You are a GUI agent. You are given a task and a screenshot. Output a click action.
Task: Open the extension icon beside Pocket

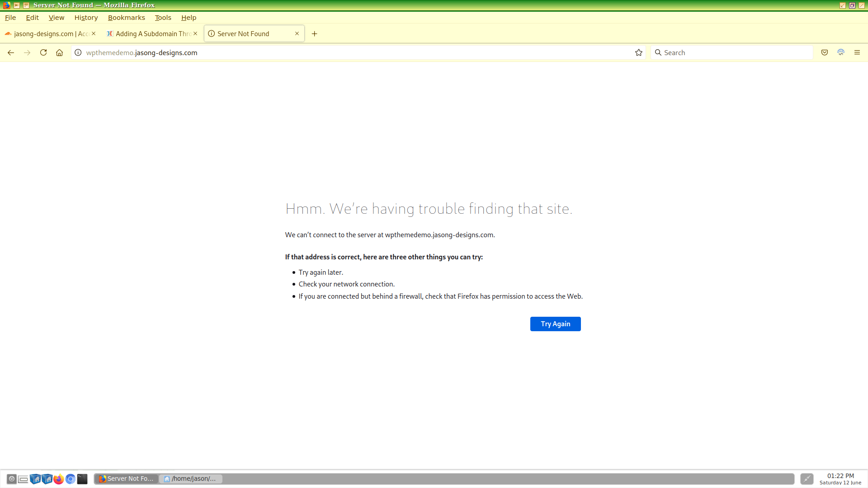(x=841, y=53)
